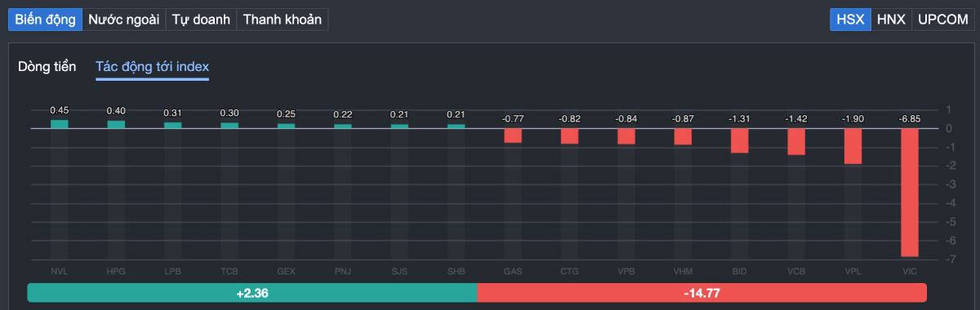Click the VHM red bar
Viewport: 980px width, 310px height.
click(x=683, y=137)
